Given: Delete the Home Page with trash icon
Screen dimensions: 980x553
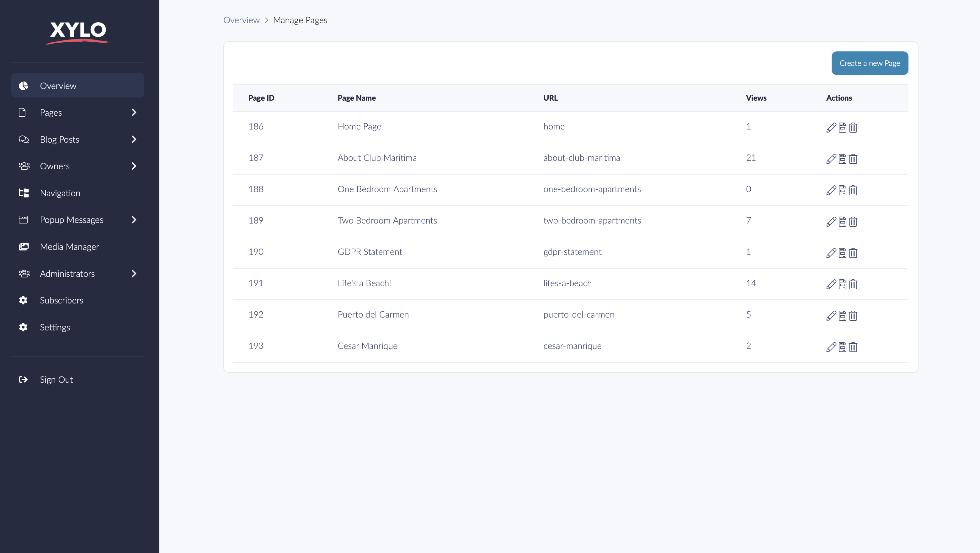Looking at the screenshot, I should 853,127.
